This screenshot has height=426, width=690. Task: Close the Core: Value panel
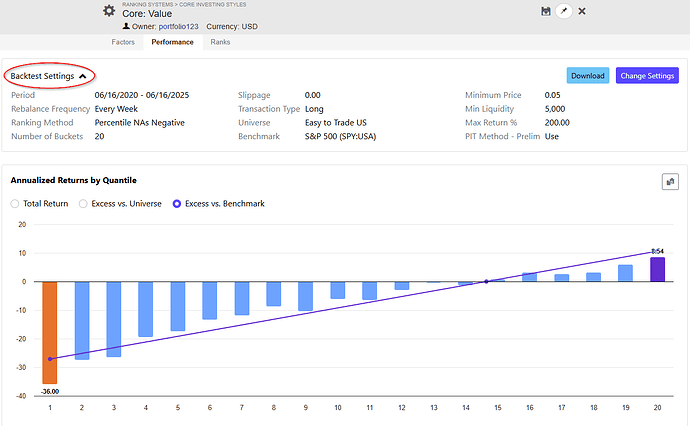(x=582, y=11)
